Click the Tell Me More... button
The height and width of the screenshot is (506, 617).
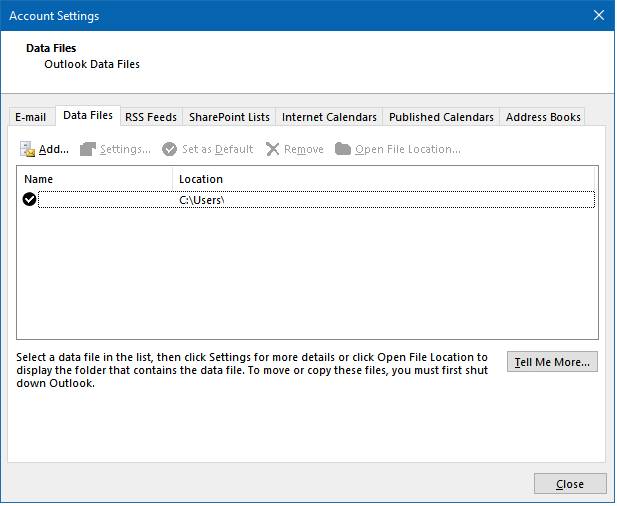pos(552,362)
